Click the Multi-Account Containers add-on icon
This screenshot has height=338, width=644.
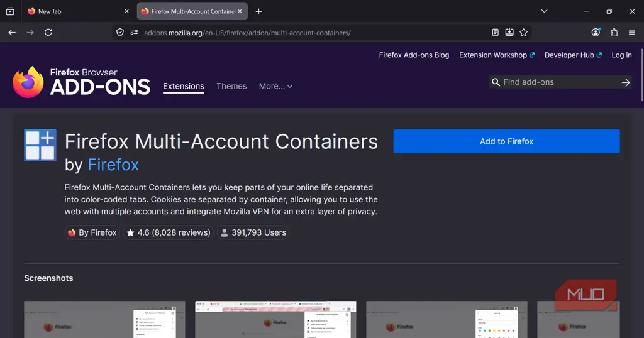[x=40, y=144]
